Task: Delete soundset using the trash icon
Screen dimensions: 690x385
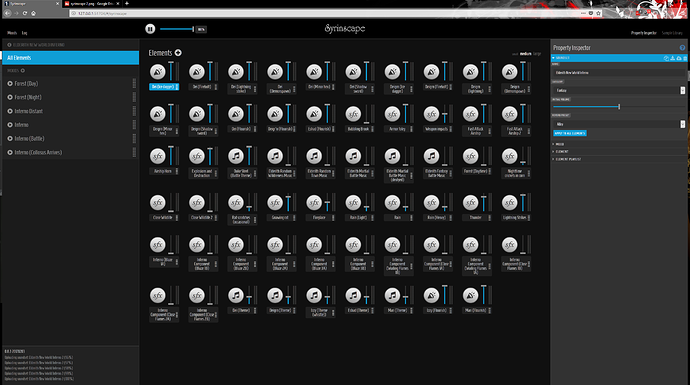Action: [685, 58]
